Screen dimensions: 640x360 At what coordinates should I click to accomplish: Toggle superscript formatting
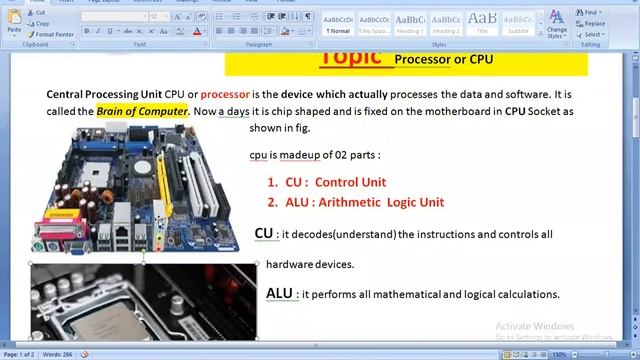point(151,31)
